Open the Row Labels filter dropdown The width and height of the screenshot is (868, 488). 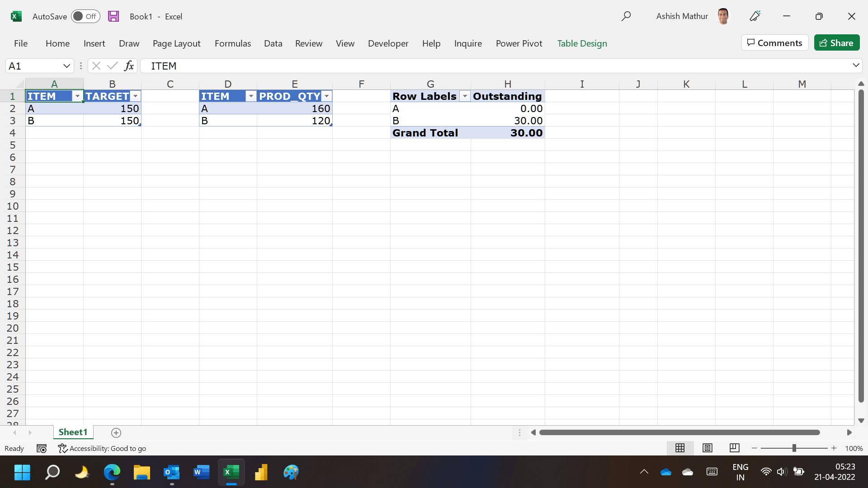tap(464, 97)
